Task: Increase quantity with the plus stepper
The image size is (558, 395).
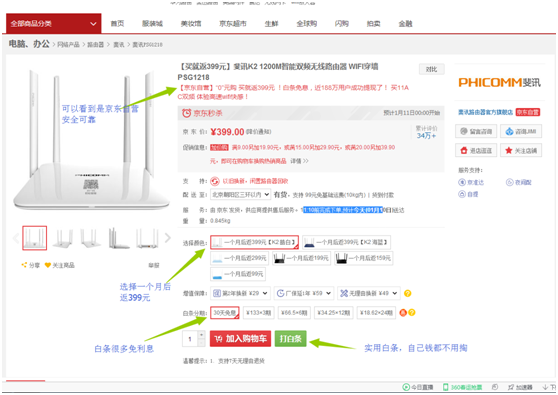Action: point(201,335)
